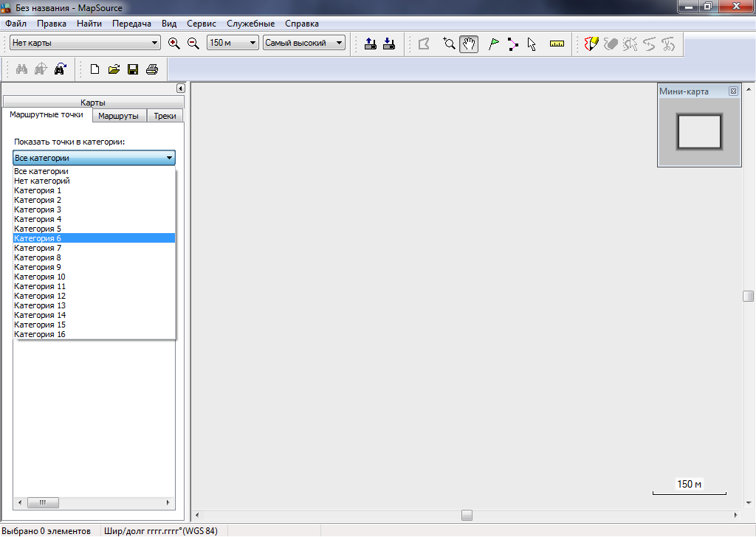Select the route tool icon
Image resolution: width=756 pixels, height=537 pixels.
tap(512, 44)
